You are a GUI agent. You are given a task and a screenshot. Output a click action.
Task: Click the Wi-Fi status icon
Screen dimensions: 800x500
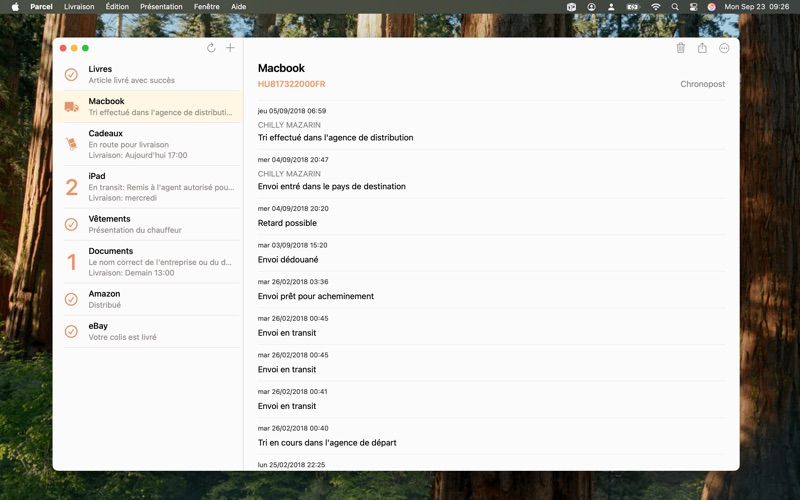[x=656, y=7]
